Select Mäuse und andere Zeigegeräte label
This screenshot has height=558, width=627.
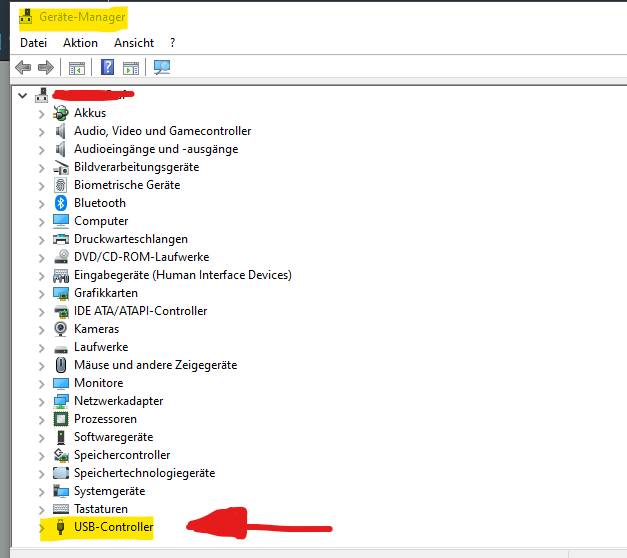156,365
